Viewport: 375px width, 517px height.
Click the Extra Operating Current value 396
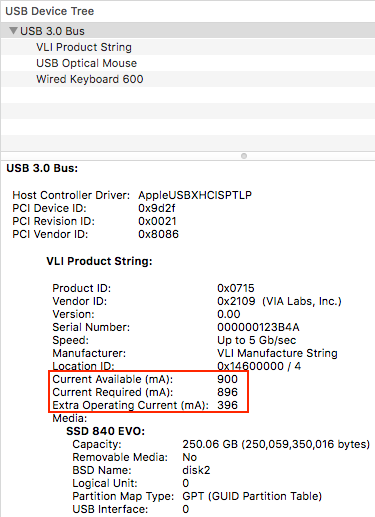point(227,405)
